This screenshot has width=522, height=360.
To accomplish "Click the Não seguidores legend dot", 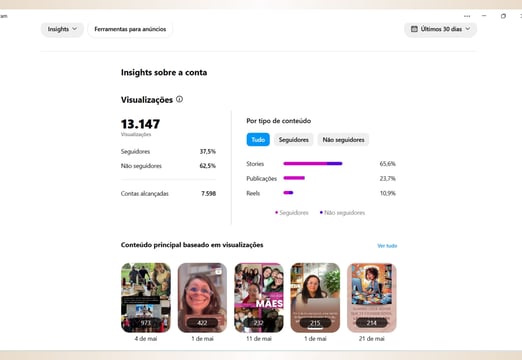I will click(321, 212).
